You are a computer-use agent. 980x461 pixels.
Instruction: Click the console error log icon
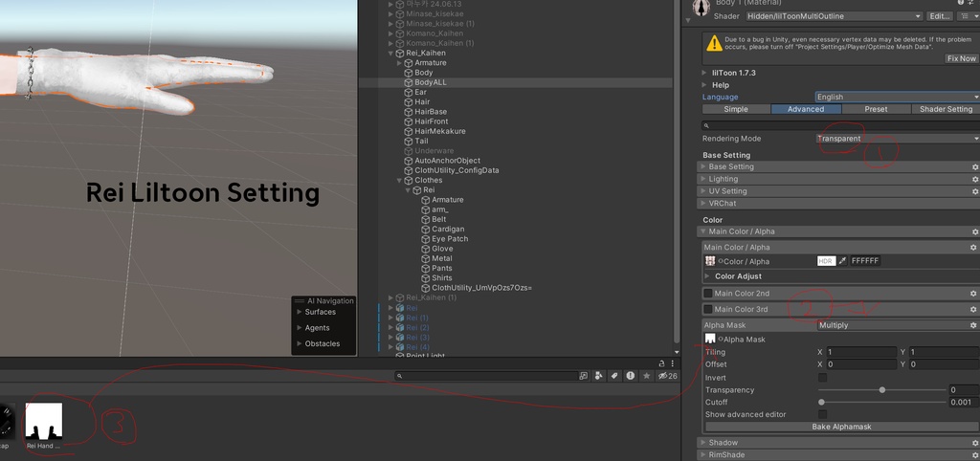[631, 376]
